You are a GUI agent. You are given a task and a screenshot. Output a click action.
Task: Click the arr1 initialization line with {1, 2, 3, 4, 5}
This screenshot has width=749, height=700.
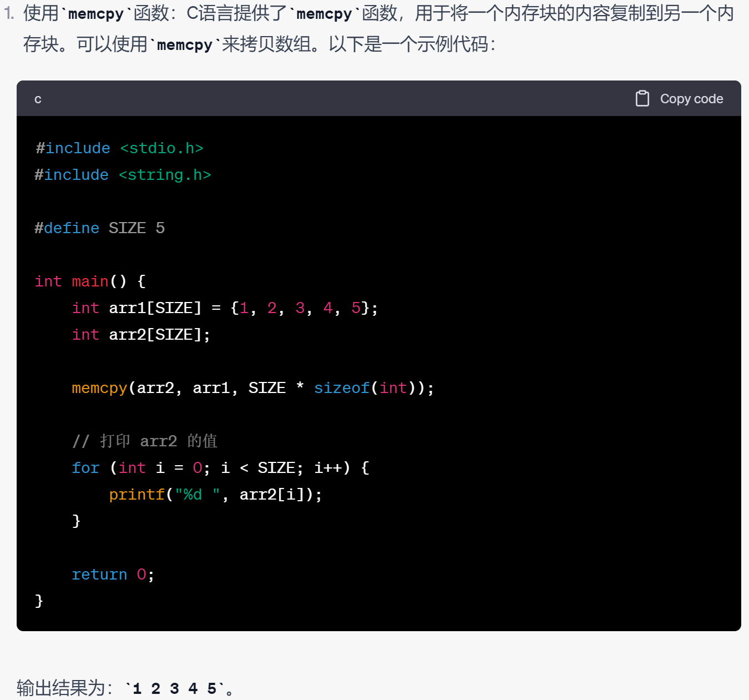tap(225, 308)
